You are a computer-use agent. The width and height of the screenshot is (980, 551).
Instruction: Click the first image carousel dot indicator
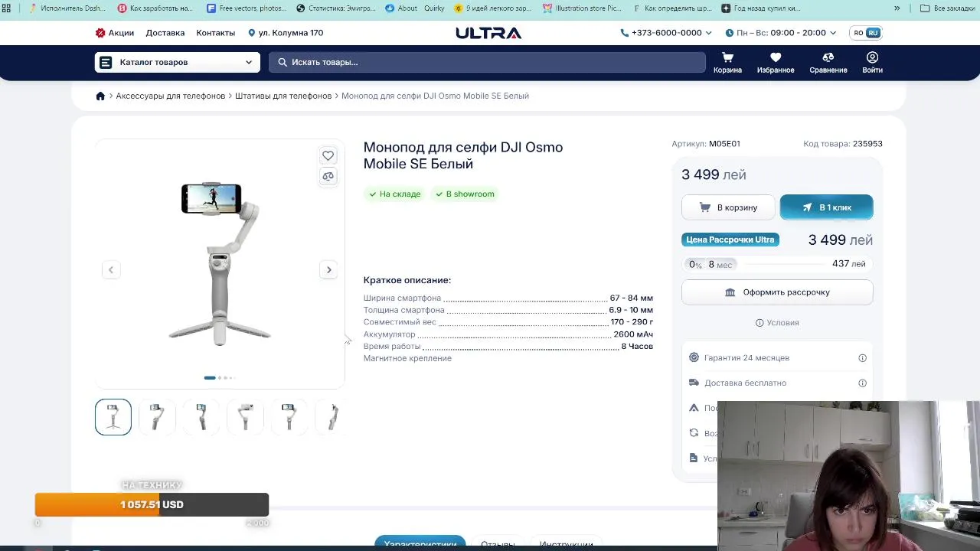(x=210, y=378)
